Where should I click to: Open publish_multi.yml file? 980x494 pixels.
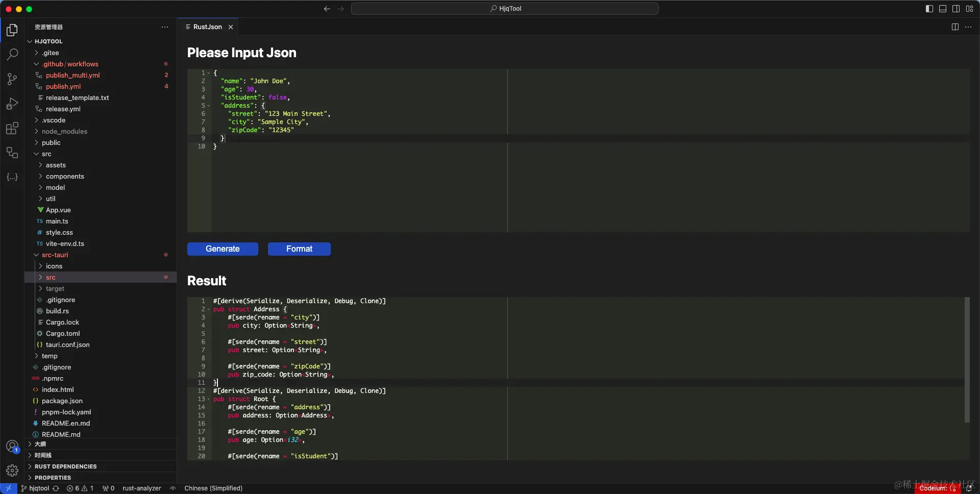[101, 75]
